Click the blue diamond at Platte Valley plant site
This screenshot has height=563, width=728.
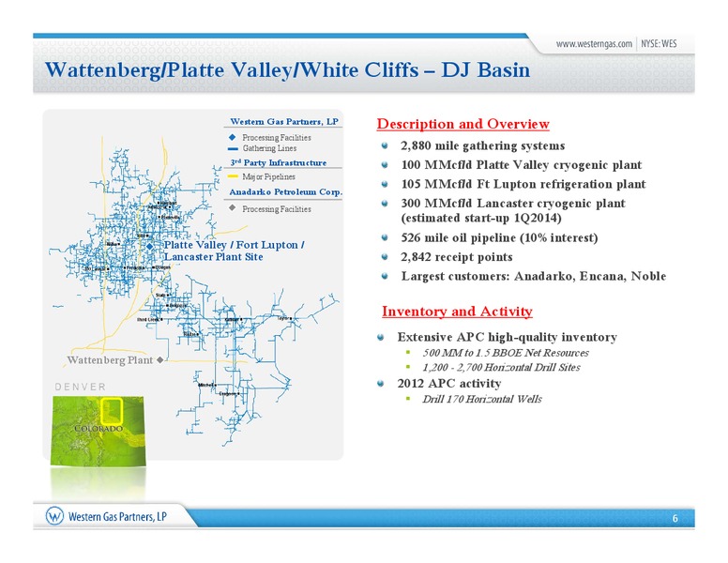pos(149,247)
